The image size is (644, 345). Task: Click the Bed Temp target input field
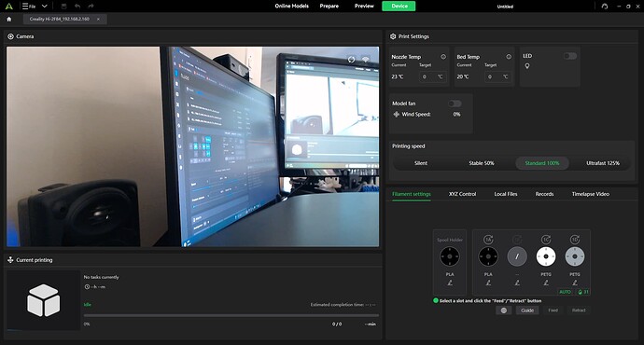click(x=497, y=76)
